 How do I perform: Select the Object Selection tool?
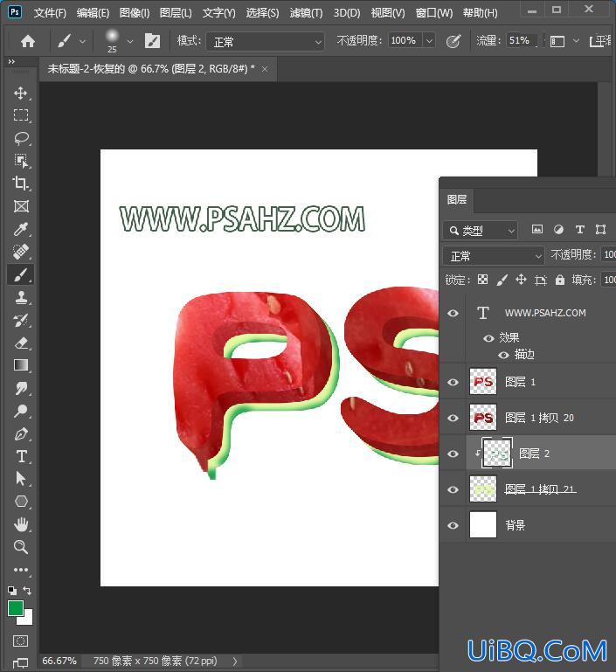[21, 161]
